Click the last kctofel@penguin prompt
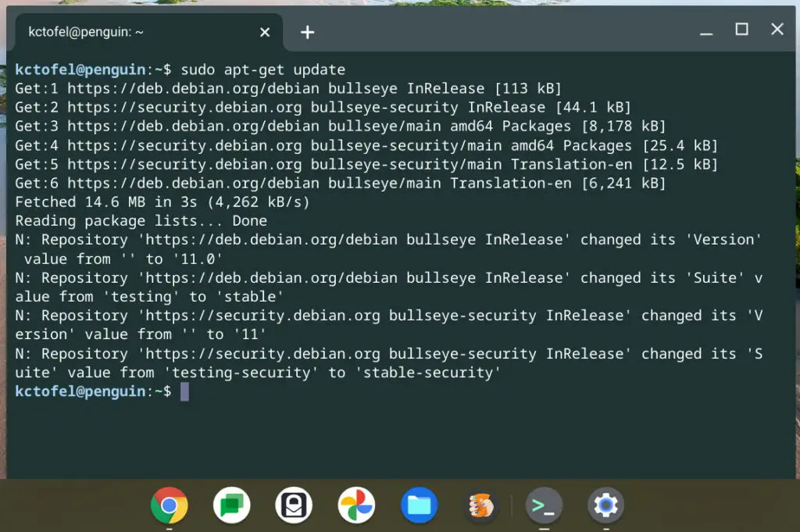 pos(93,391)
